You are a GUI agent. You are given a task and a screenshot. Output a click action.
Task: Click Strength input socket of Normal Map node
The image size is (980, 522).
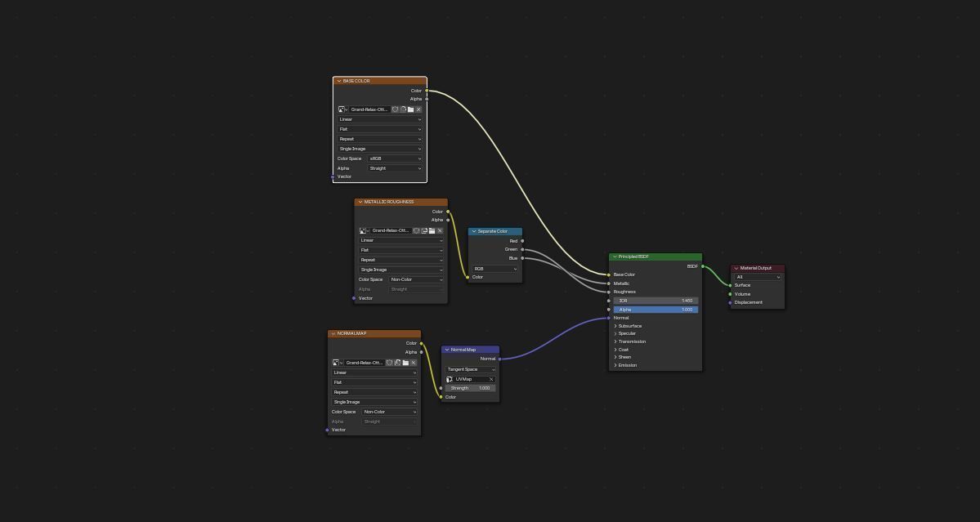[x=441, y=388]
